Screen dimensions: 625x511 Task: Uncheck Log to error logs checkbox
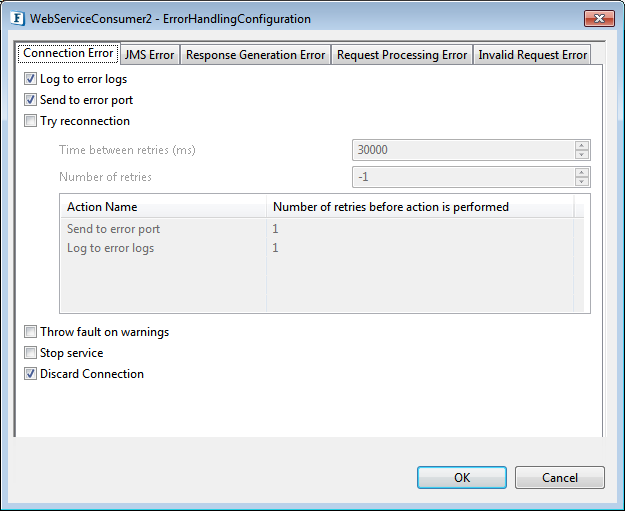click(30, 79)
